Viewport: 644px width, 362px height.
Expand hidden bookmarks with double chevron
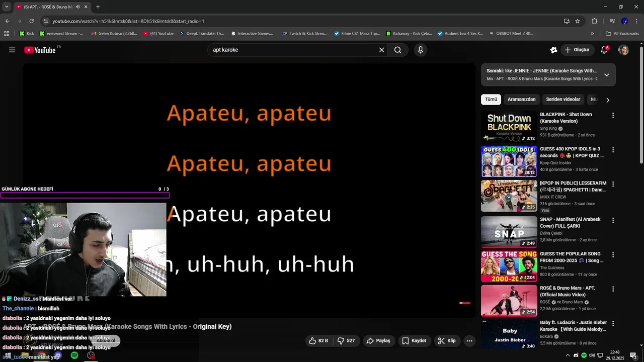tap(592, 34)
